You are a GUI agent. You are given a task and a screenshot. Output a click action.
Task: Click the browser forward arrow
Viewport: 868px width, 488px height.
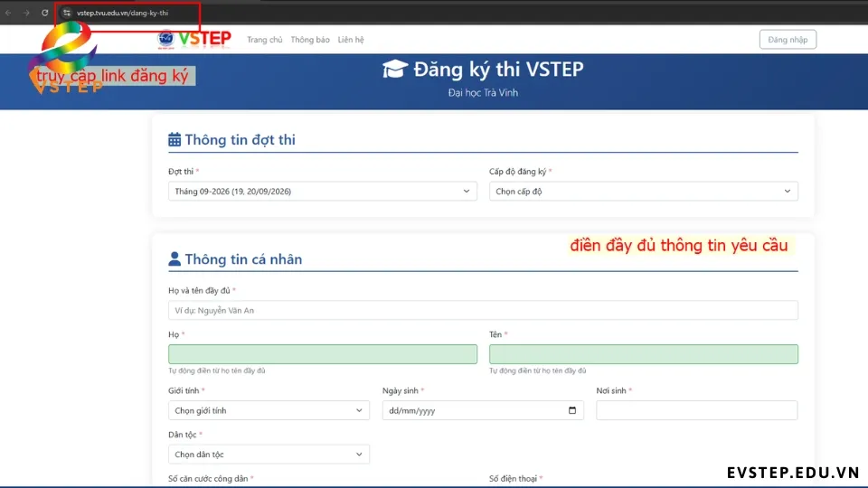tap(26, 13)
